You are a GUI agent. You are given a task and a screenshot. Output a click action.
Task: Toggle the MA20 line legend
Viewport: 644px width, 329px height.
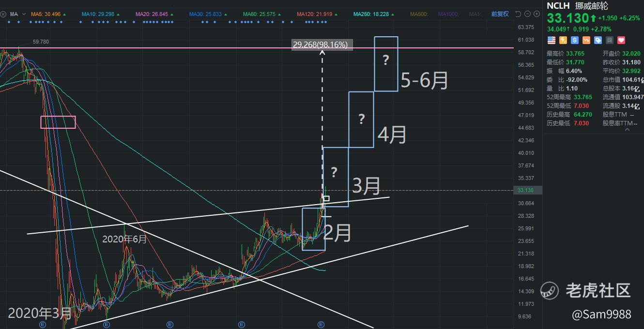pyautogui.click(x=152, y=14)
